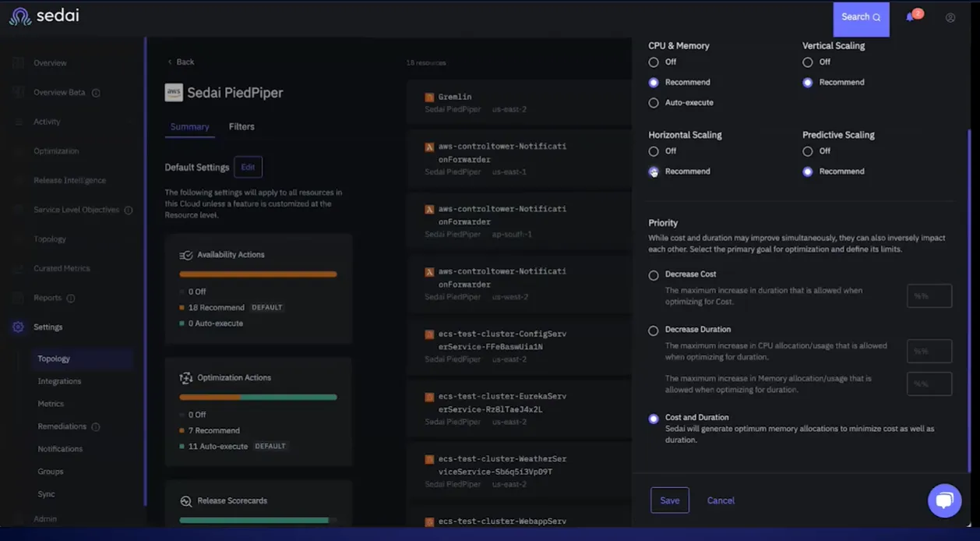Click the Release Scorecards icon
Image resolution: width=980 pixels, height=541 pixels.
[x=186, y=501]
